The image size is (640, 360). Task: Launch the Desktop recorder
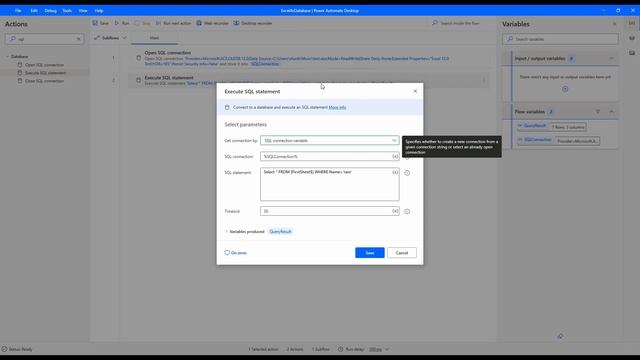pyautogui.click(x=253, y=23)
